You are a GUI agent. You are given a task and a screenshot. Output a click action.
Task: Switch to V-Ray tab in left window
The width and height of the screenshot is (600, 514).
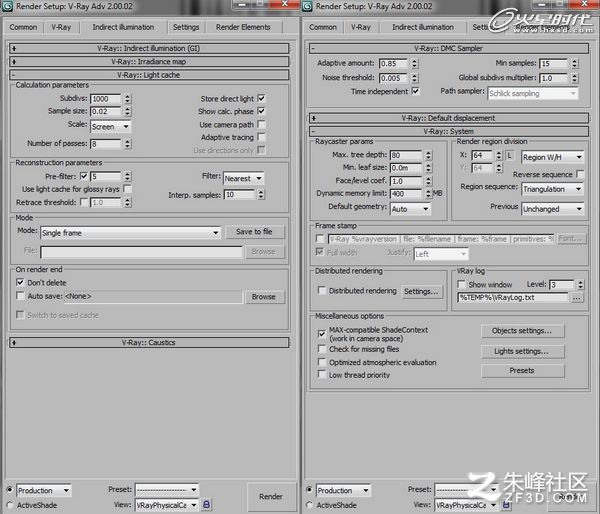[61, 27]
